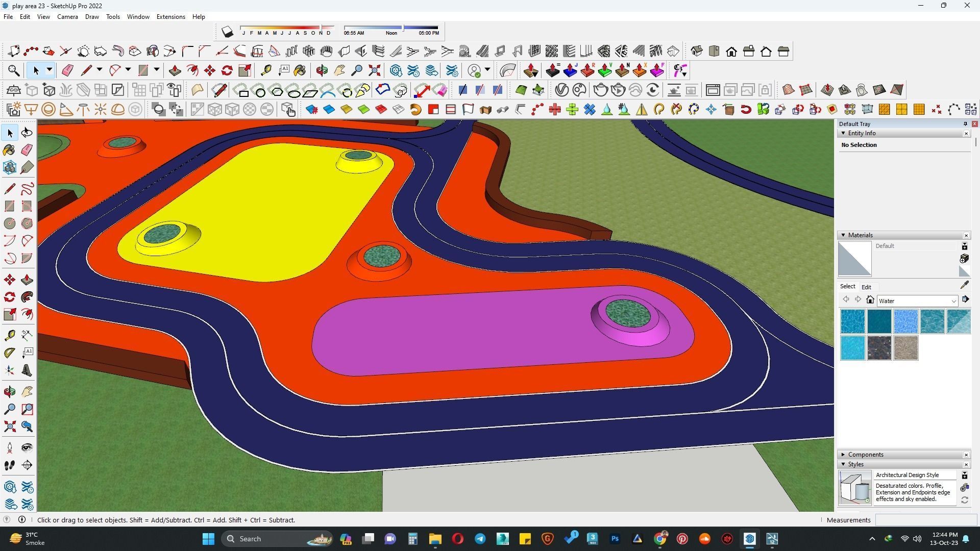Toggle the Shadows display button
The width and height of the screenshot is (980, 551).
[x=227, y=32]
